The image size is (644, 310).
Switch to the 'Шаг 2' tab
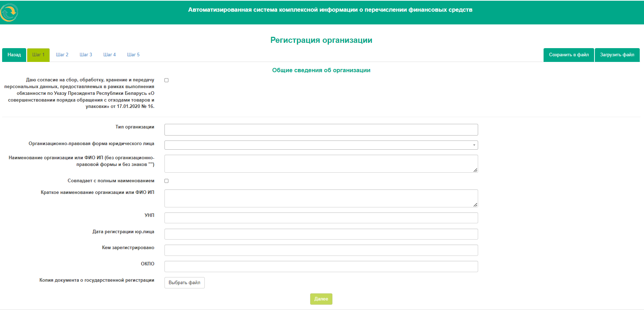(62, 55)
